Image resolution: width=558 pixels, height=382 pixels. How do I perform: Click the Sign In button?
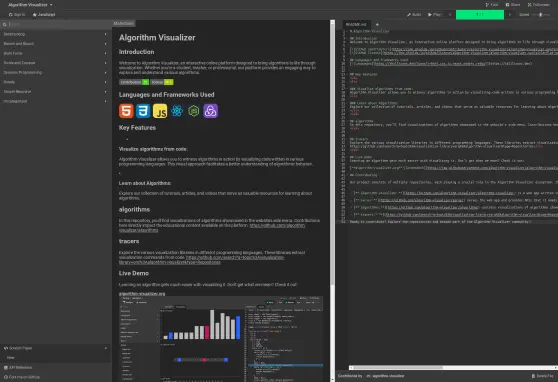pos(17,15)
